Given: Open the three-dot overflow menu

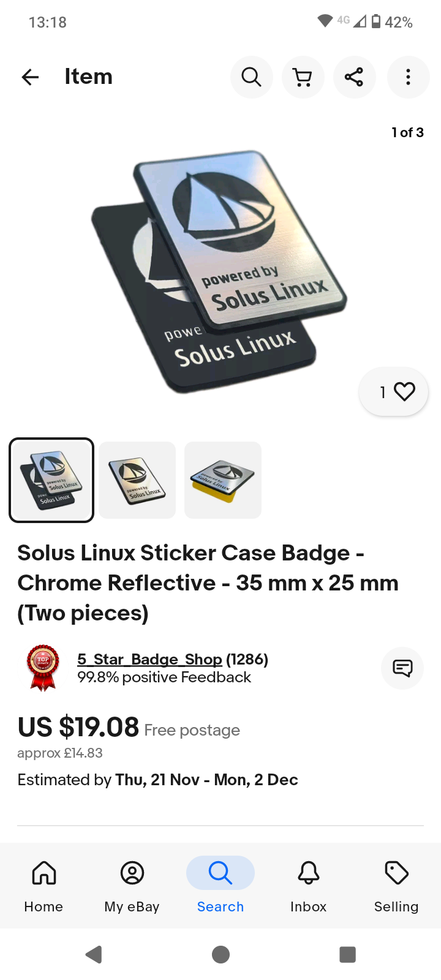Looking at the screenshot, I should 408,77.
